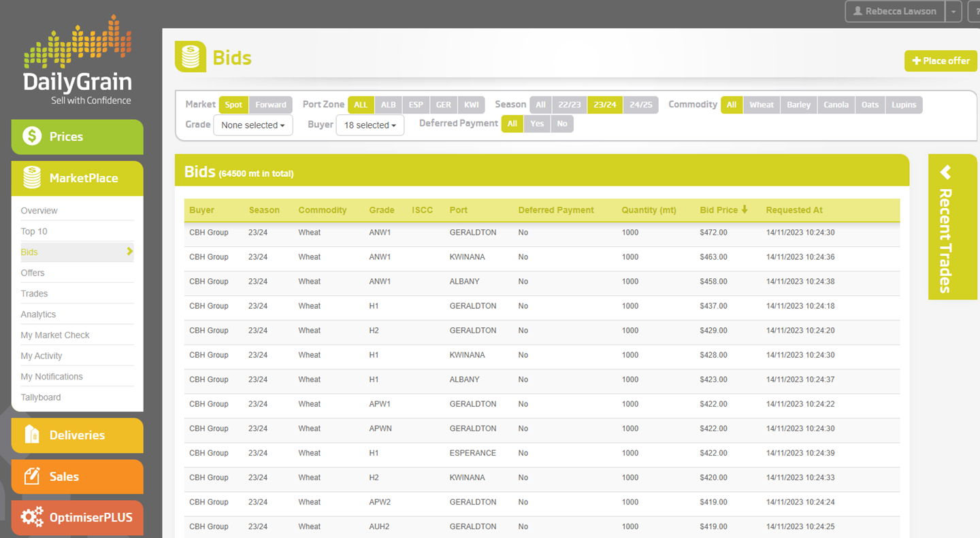
Task: Click the OptimiserPLUS gears icon
Action: [x=31, y=517]
